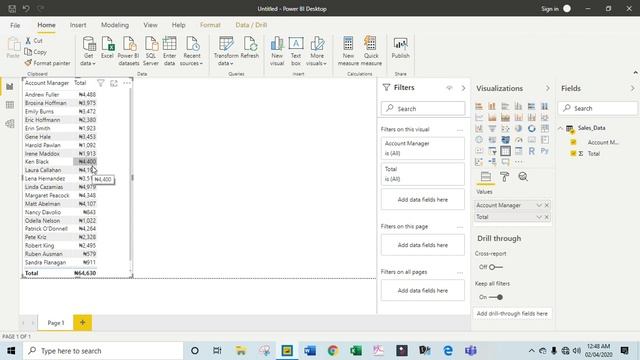Toggle the Keep all filters switch
The height and width of the screenshot is (360, 640).
click(x=496, y=297)
